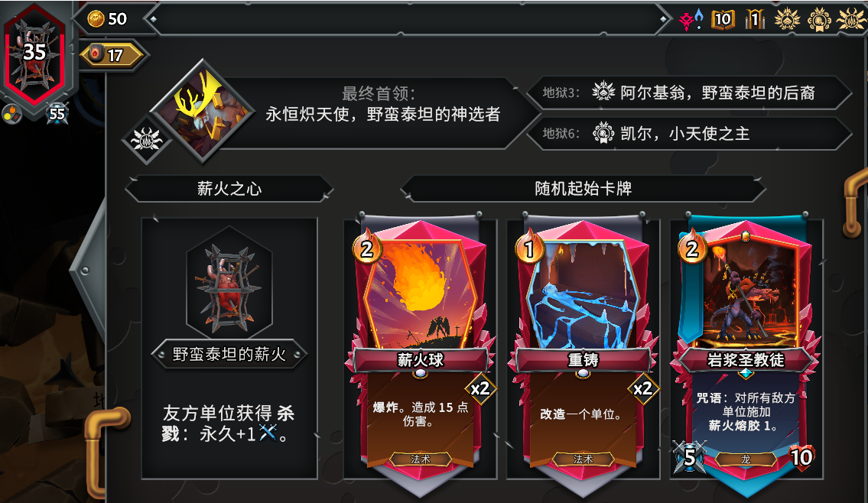Click the pink clan emblem in top bar

(x=691, y=20)
